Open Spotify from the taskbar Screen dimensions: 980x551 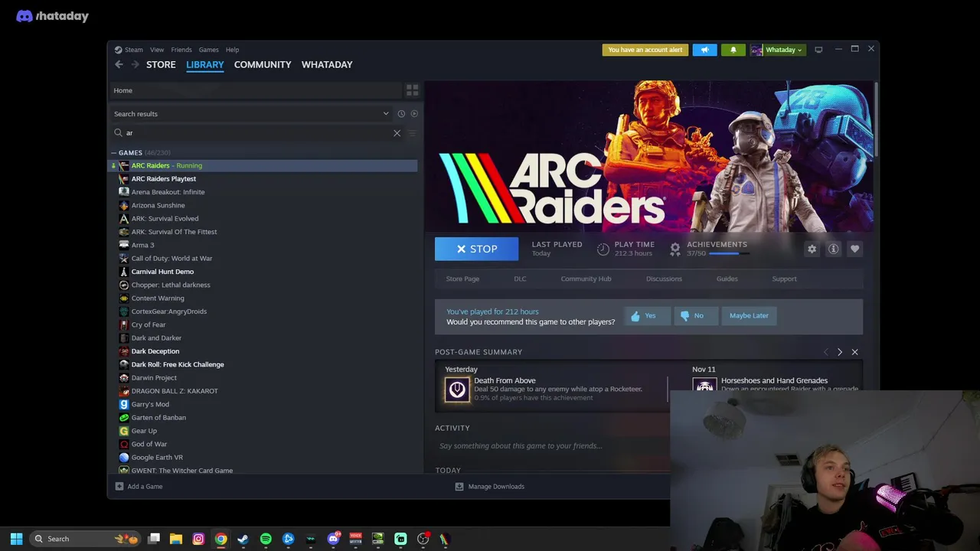click(x=266, y=539)
